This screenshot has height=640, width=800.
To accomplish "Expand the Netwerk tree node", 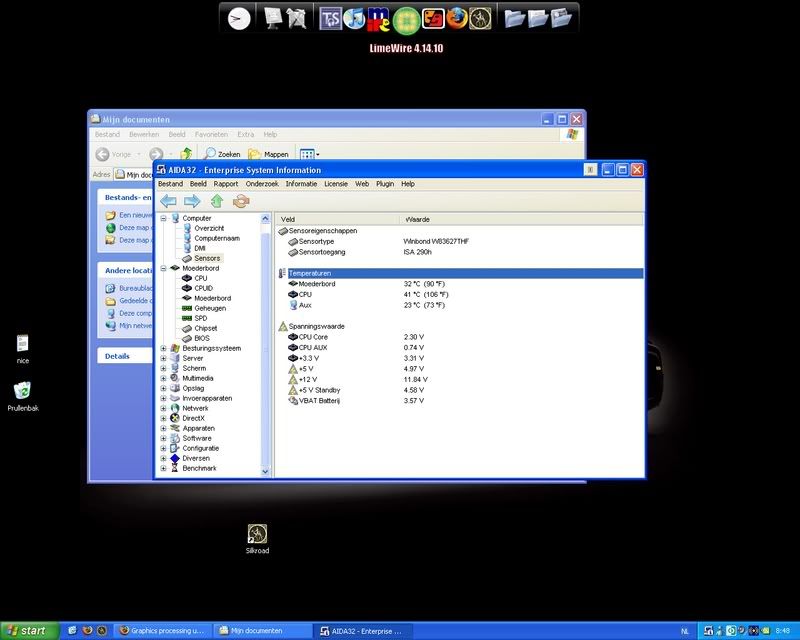I will 164,408.
